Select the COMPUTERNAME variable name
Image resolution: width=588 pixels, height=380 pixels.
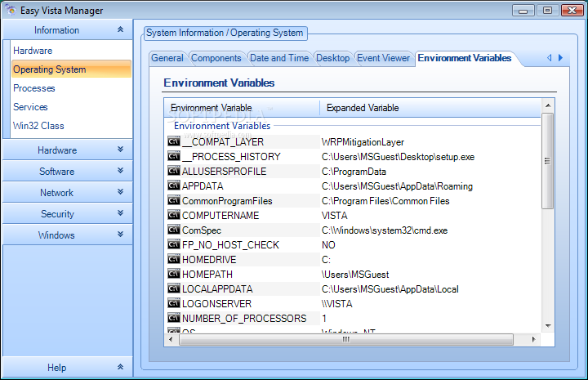point(220,215)
